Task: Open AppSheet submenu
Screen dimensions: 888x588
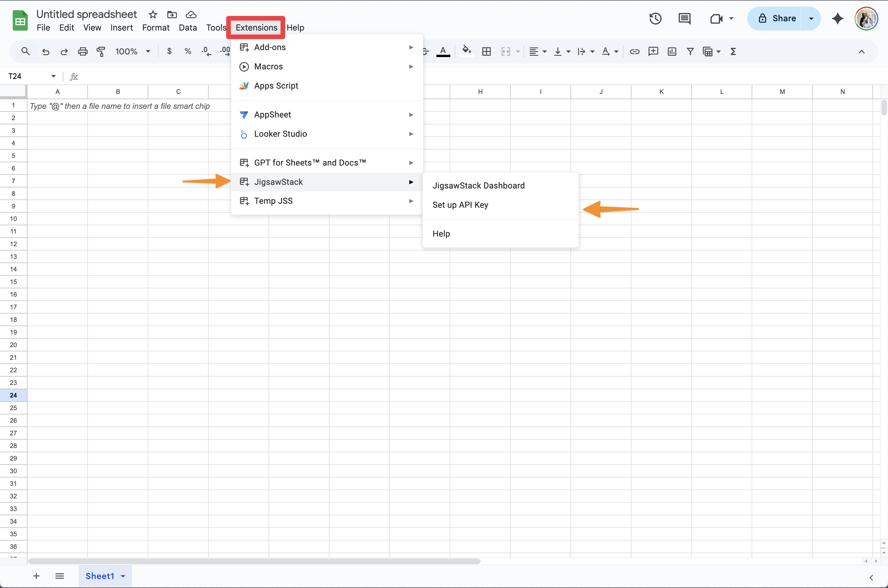Action: click(327, 114)
